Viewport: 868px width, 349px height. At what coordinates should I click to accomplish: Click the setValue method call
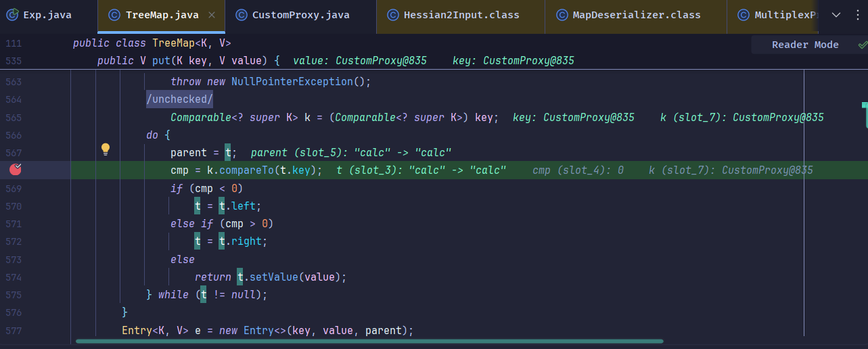click(272, 277)
